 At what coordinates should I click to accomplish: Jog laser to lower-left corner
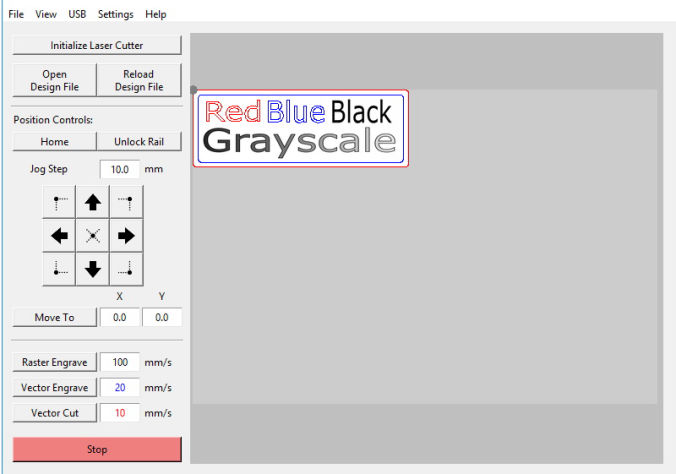(x=59, y=269)
